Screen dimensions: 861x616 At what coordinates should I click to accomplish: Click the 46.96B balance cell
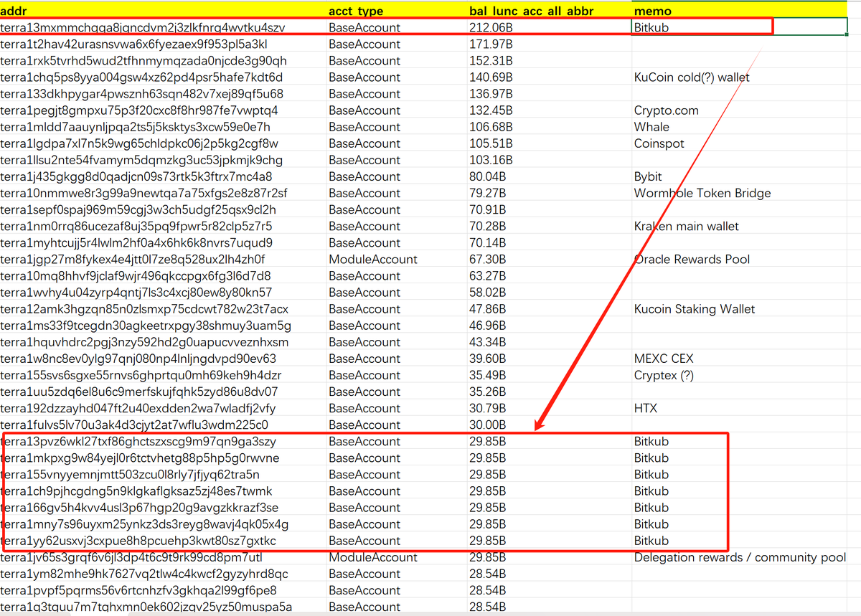[x=549, y=325]
